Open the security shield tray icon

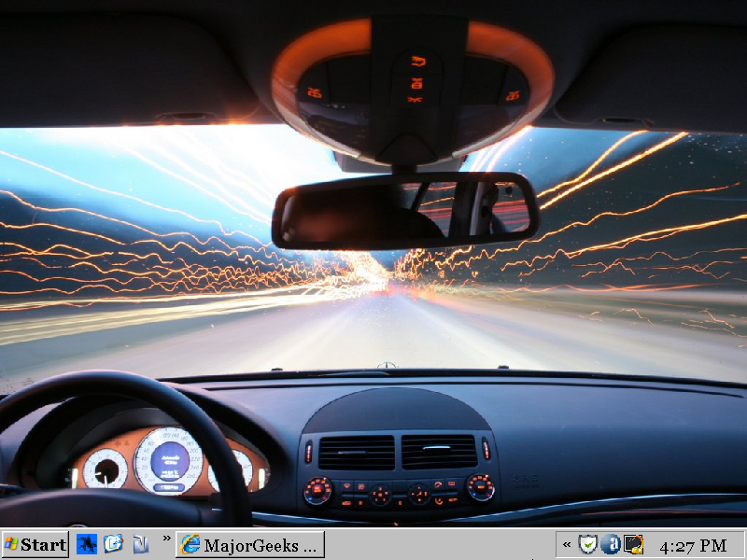point(588,544)
